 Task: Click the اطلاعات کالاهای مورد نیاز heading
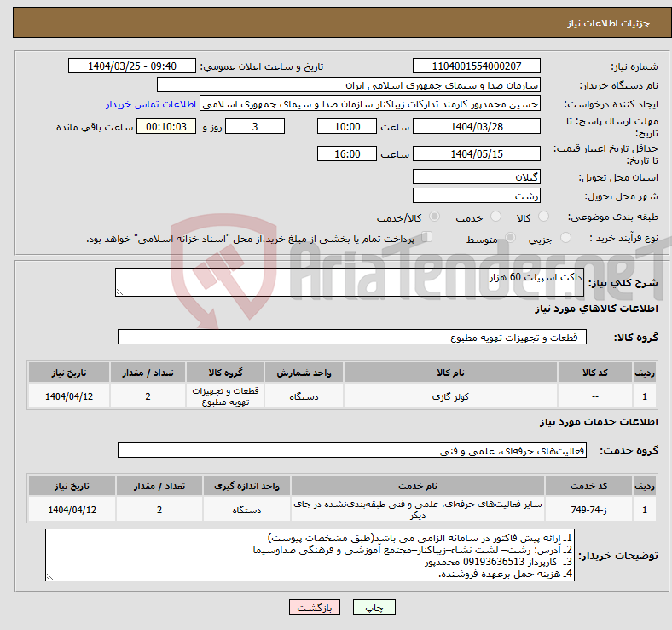[596, 309]
